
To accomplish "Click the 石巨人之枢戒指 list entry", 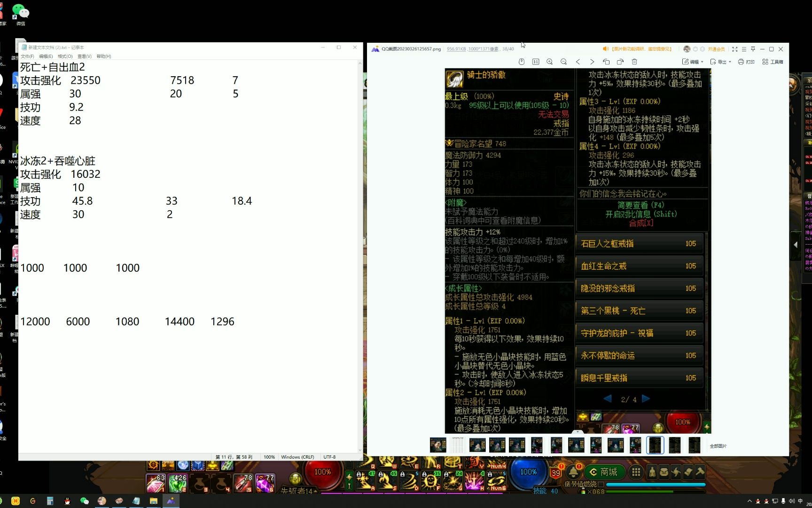I will click(639, 244).
